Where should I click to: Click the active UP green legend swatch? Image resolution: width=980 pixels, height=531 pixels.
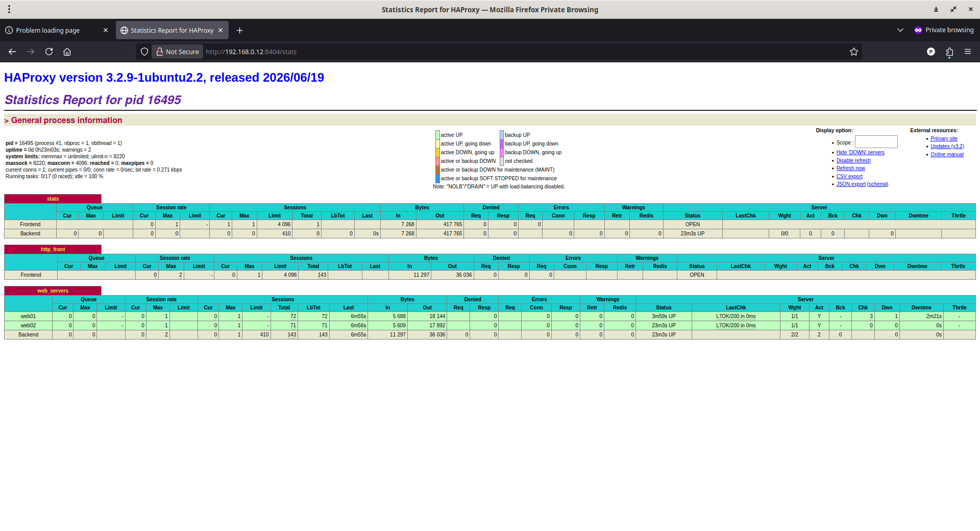tap(437, 135)
